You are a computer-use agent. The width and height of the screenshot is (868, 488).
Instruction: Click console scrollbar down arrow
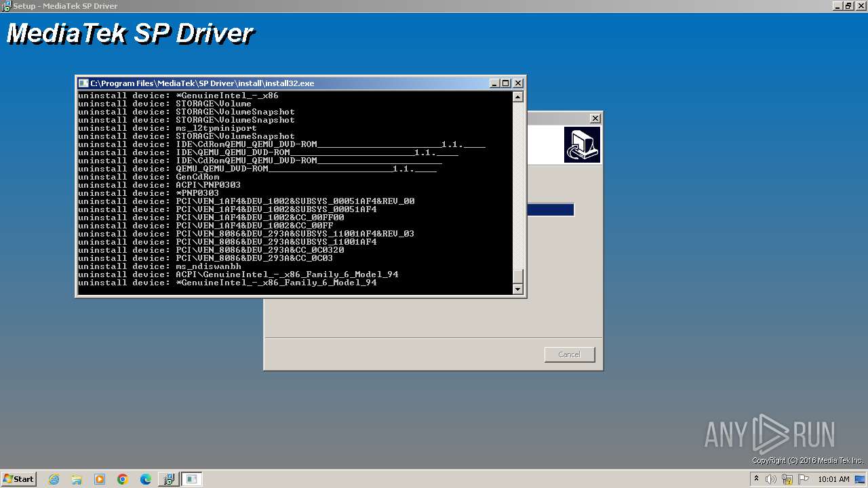[518, 289]
